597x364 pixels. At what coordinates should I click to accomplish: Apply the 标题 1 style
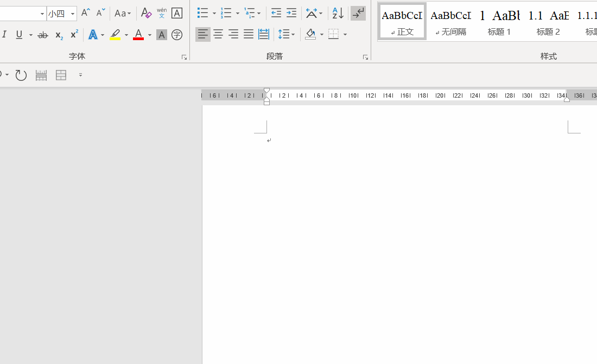tap(499, 21)
